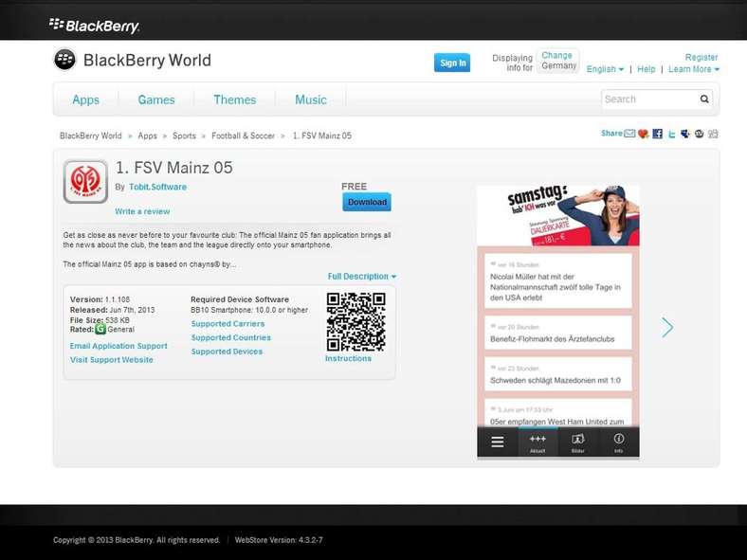The height and width of the screenshot is (560, 747).
Task: Open the Help link
Action: point(646,69)
